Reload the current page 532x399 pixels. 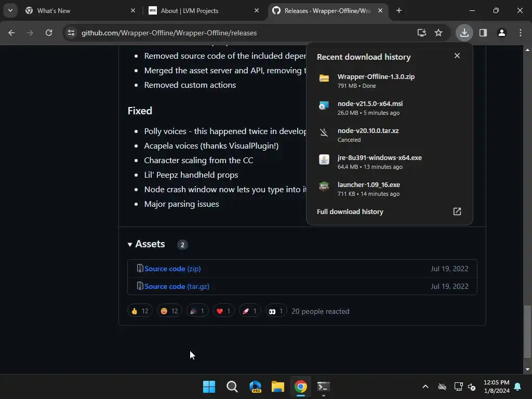click(49, 33)
